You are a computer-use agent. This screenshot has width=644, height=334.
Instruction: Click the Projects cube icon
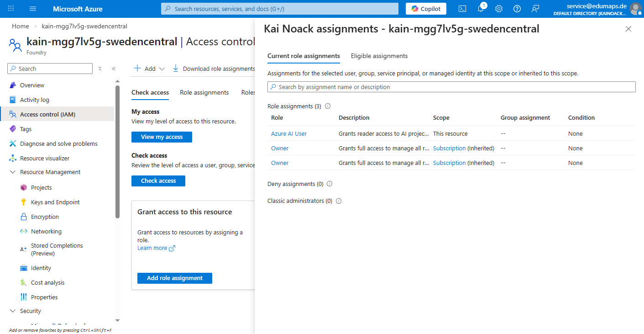tap(24, 187)
